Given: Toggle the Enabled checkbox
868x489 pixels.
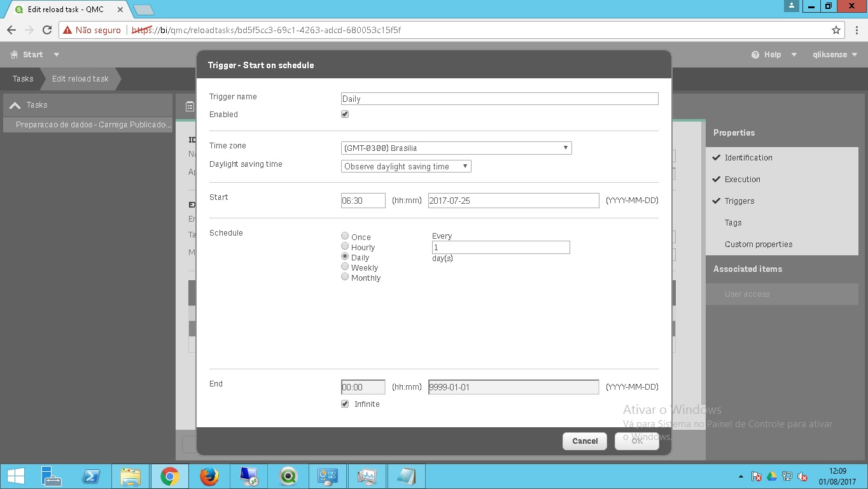Looking at the screenshot, I should pos(345,114).
